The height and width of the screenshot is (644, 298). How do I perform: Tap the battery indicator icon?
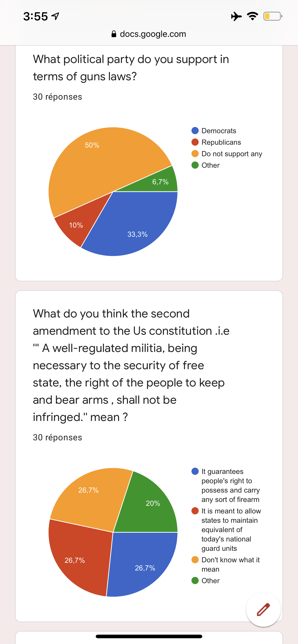coord(273,16)
